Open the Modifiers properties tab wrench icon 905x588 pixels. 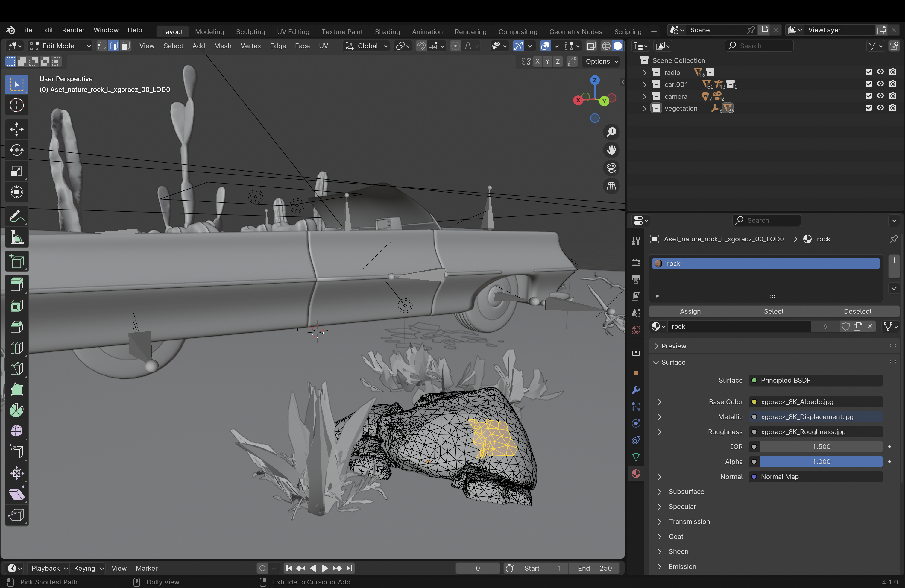[x=636, y=390]
